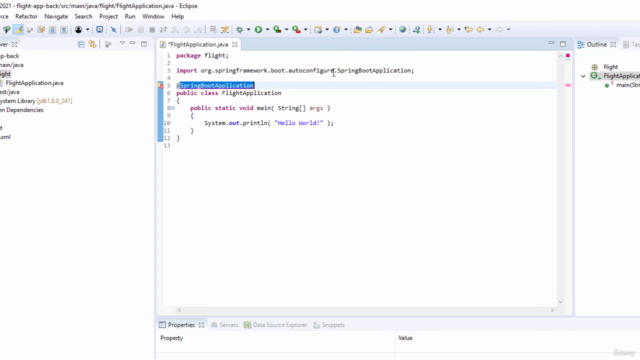Viewport: 640px width, 360px height.
Task: Click the New Java Class icon
Action: tap(337, 29)
